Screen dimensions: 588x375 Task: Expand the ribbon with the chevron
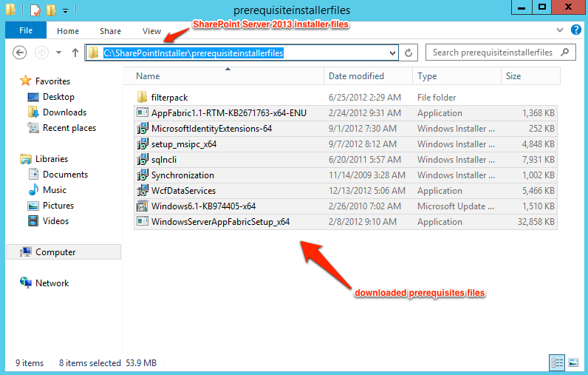(x=560, y=30)
